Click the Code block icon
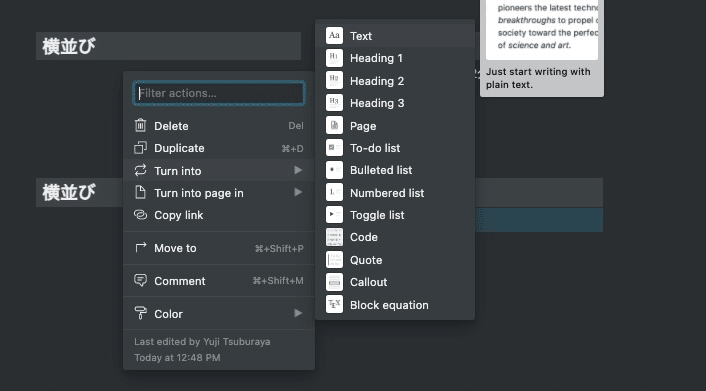 [334, 237]
